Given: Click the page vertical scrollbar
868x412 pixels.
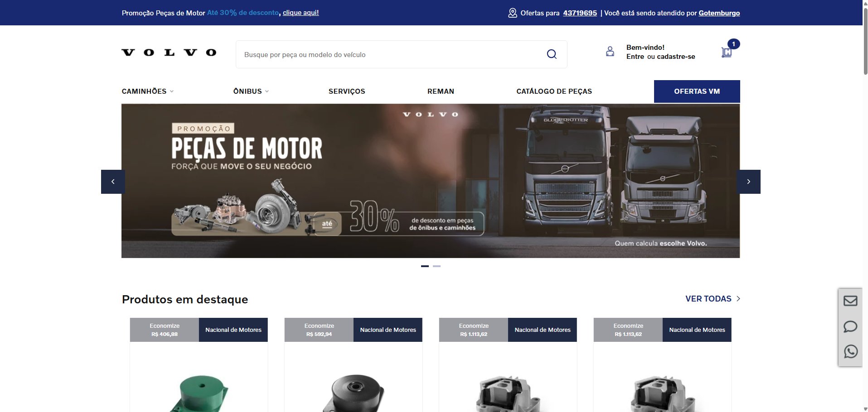Looking at the screenshot, I should pos(865,41).
